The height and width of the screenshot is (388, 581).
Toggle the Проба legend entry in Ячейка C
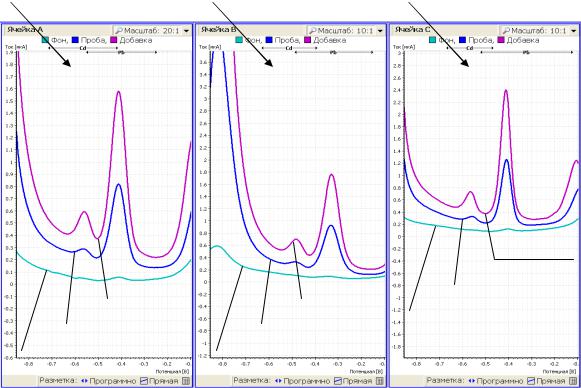476,40
